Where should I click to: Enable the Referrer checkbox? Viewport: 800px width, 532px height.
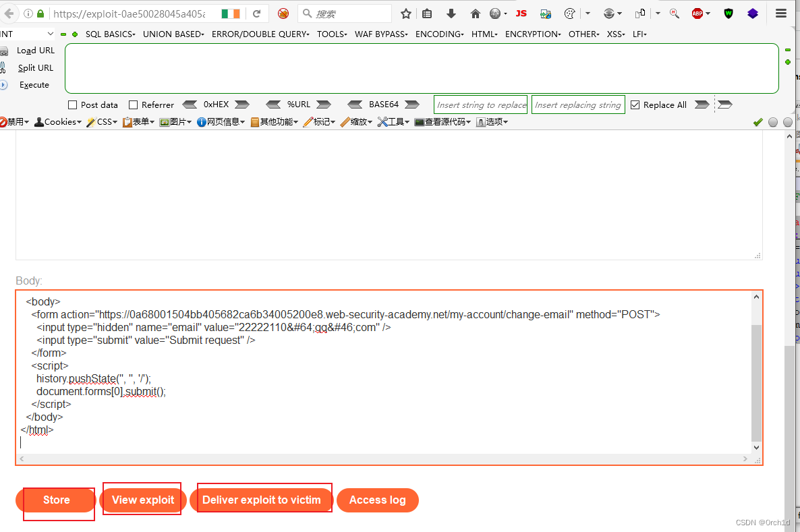[133, 105]
